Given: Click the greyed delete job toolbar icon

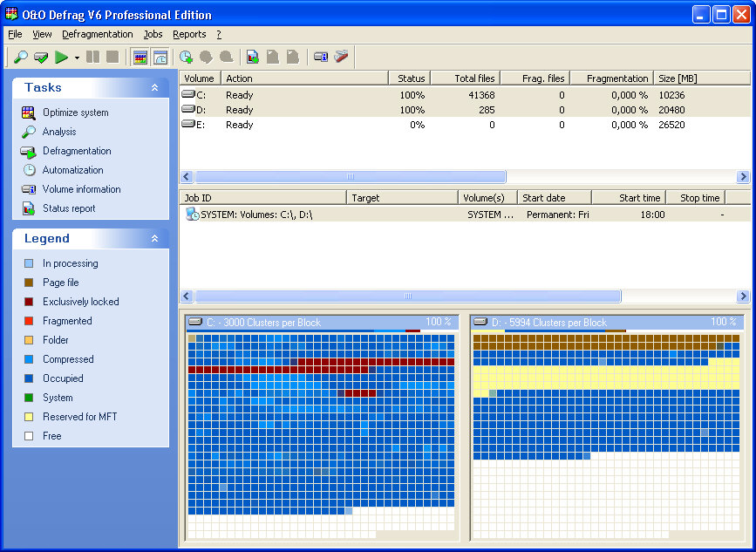Looking at the screenshot, I should [x=227, y=57].
